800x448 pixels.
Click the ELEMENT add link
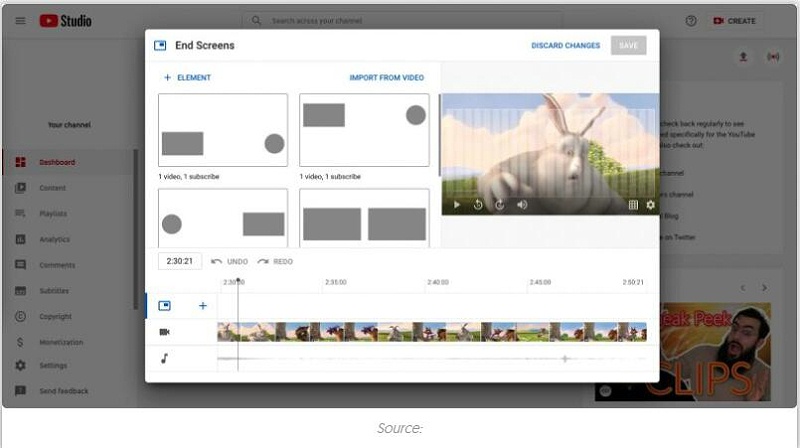pos(187,78)
